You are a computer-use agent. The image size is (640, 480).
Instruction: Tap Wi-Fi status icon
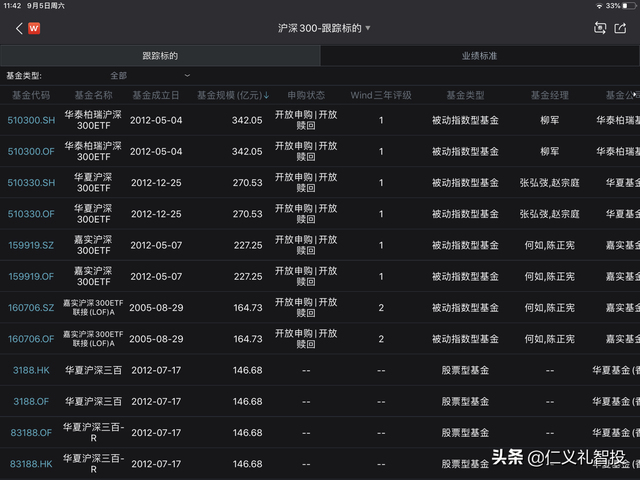[x=599, y=6]
